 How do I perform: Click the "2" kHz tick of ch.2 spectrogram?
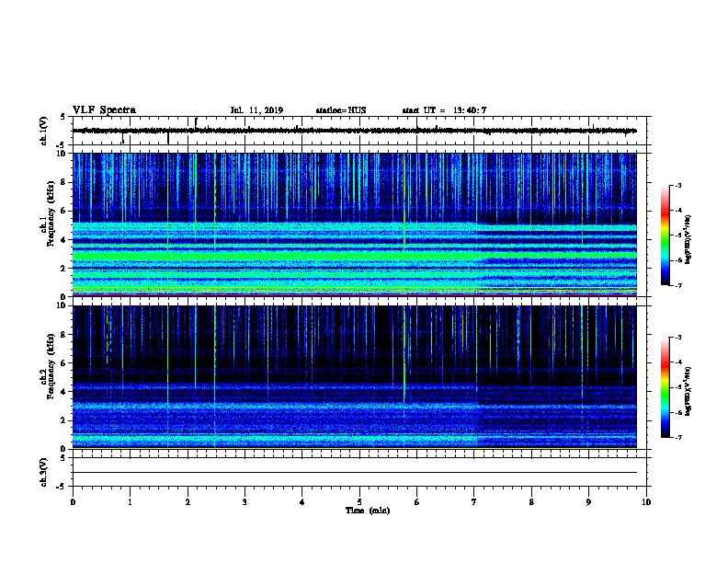click(65, 420)
